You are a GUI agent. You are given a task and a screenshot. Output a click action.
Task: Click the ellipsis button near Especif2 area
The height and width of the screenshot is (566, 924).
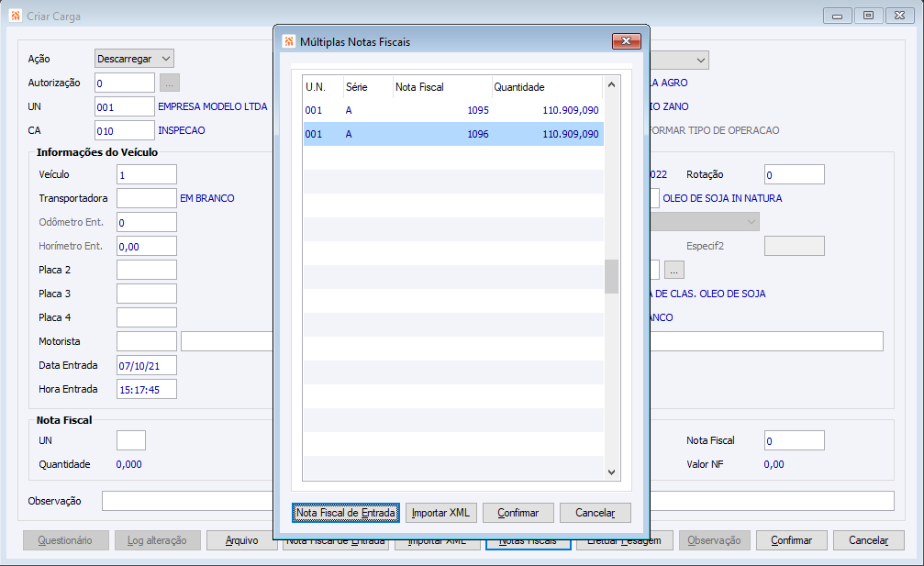pyautogui.click(x=674, y=270)
